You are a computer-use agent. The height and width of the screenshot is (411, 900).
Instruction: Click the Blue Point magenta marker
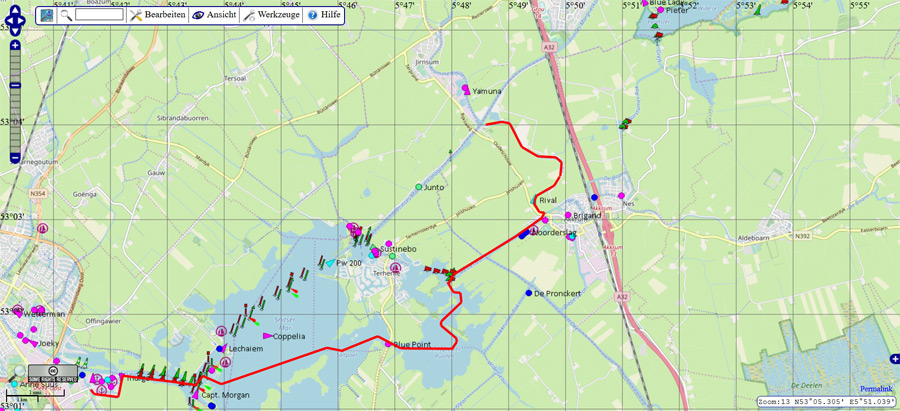388,344
